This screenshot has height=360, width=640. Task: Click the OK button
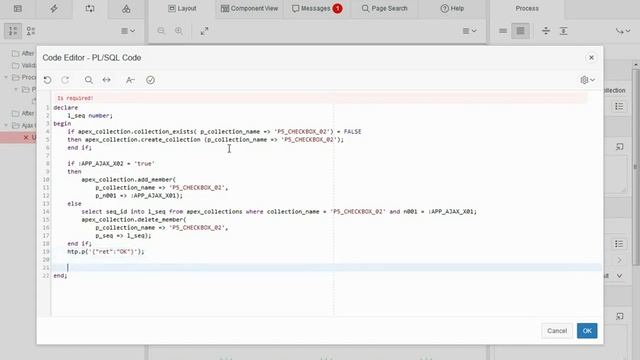coord(587,331)
